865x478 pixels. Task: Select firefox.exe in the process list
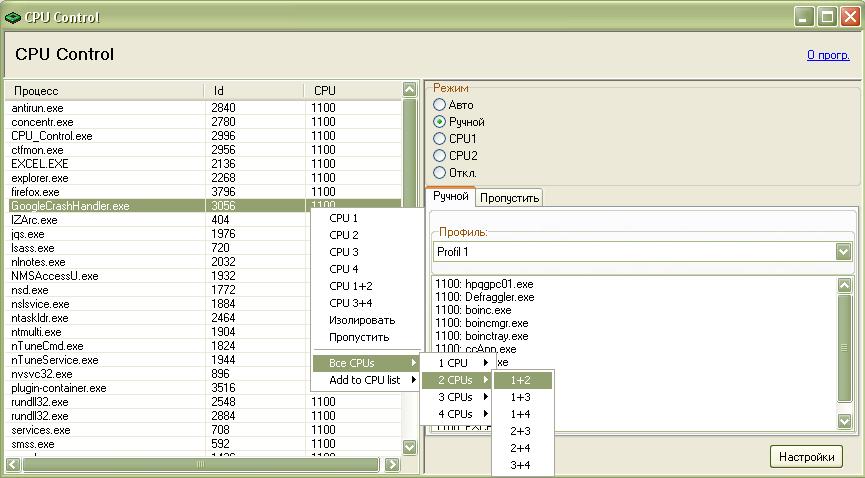pyautogui.click(x=36, y=192)
